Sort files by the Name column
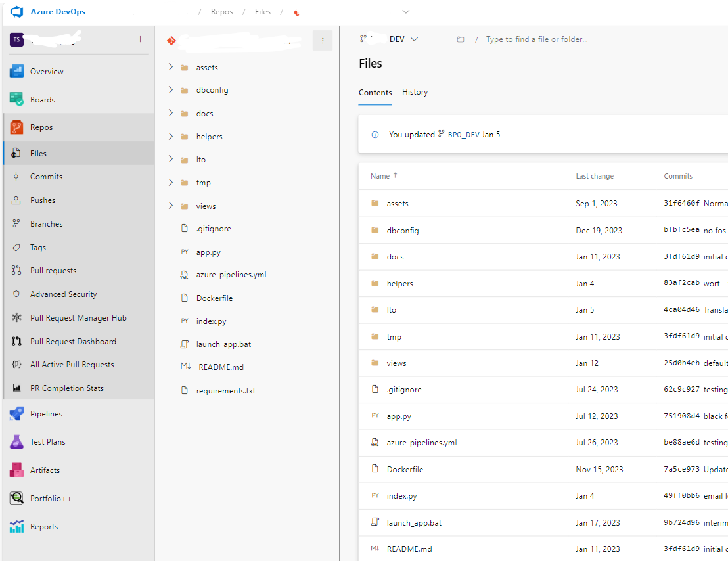This screenshot has width=728, height=561. (x=380, y=175)
